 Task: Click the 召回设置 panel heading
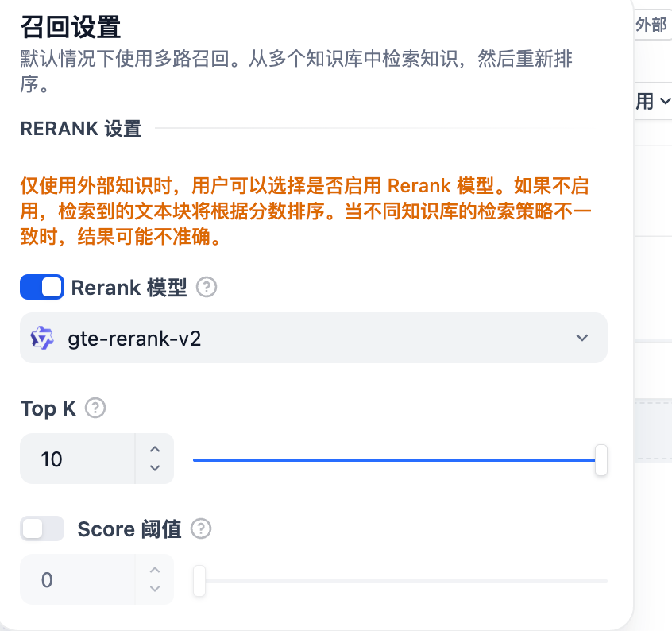(x=71, y=26)
